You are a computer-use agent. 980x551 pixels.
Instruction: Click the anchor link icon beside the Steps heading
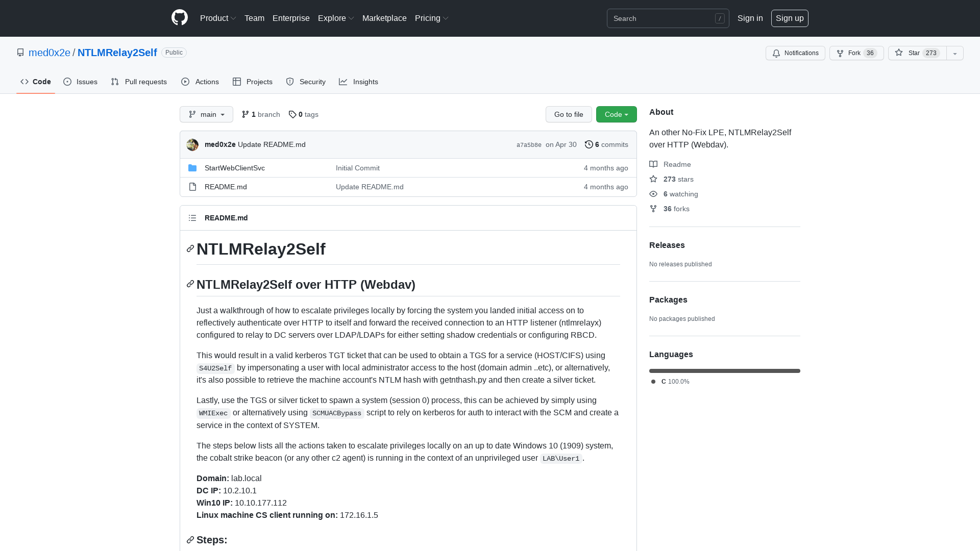[x=190, y=540]
